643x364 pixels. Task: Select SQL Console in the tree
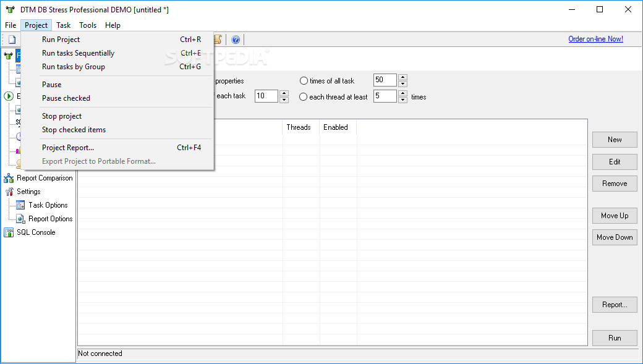click(36, 232)
